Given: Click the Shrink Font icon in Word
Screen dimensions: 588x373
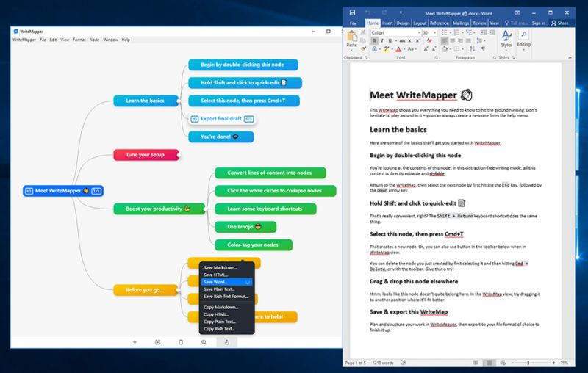Looking at the screenshot, I should (x=434, y=48).
